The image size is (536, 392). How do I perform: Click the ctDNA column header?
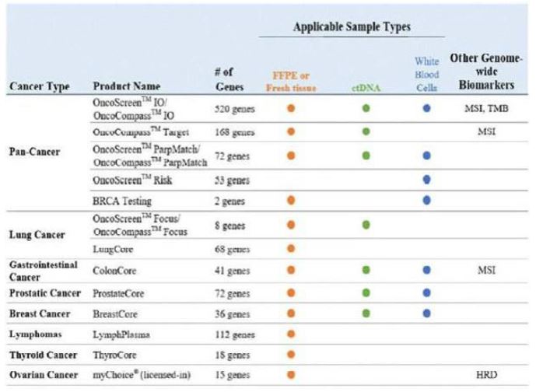point(365,85)
